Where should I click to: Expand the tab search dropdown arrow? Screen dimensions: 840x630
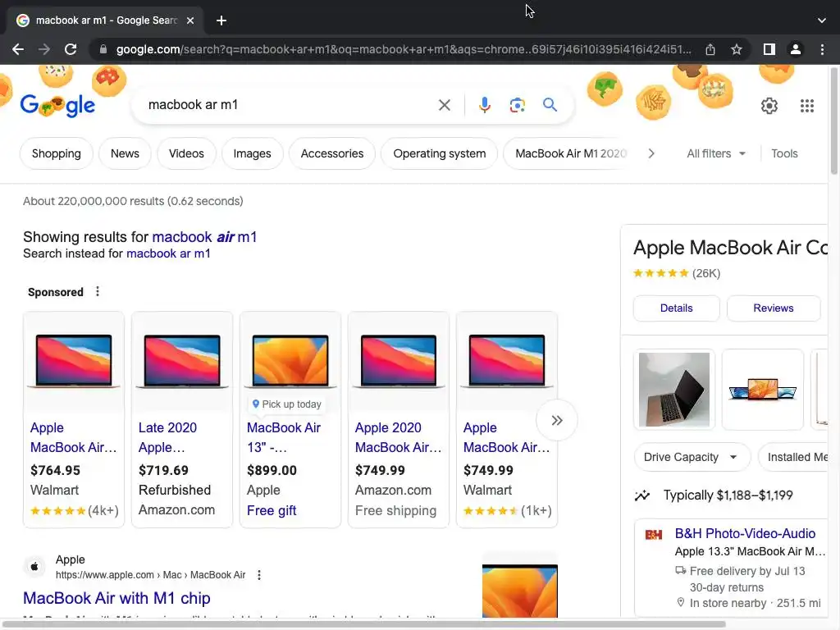coord(822,21)
